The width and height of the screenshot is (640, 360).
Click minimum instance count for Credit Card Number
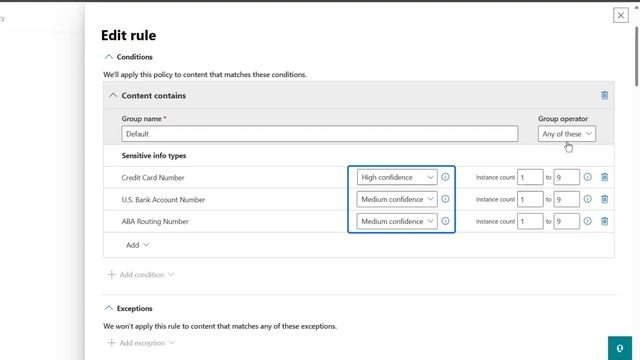(530, 177)
